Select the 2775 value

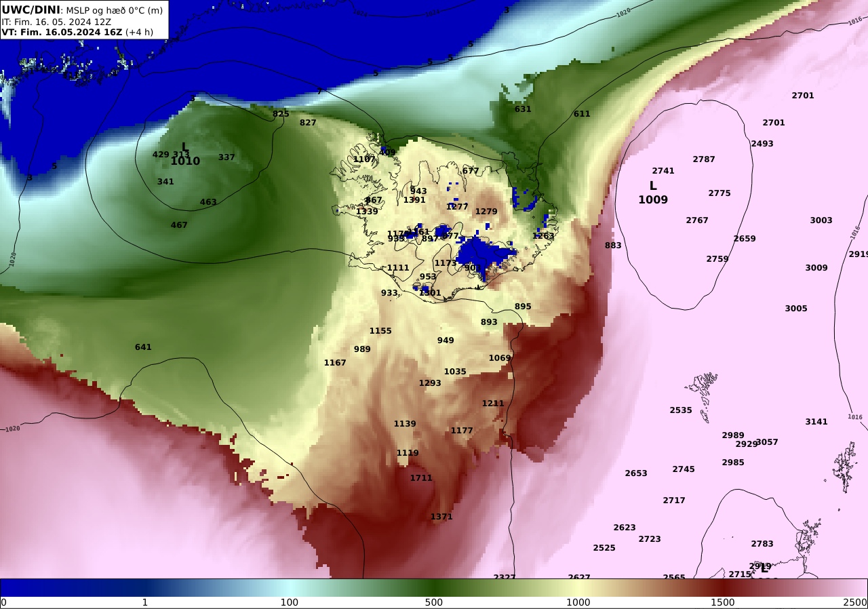coord(719,193)
